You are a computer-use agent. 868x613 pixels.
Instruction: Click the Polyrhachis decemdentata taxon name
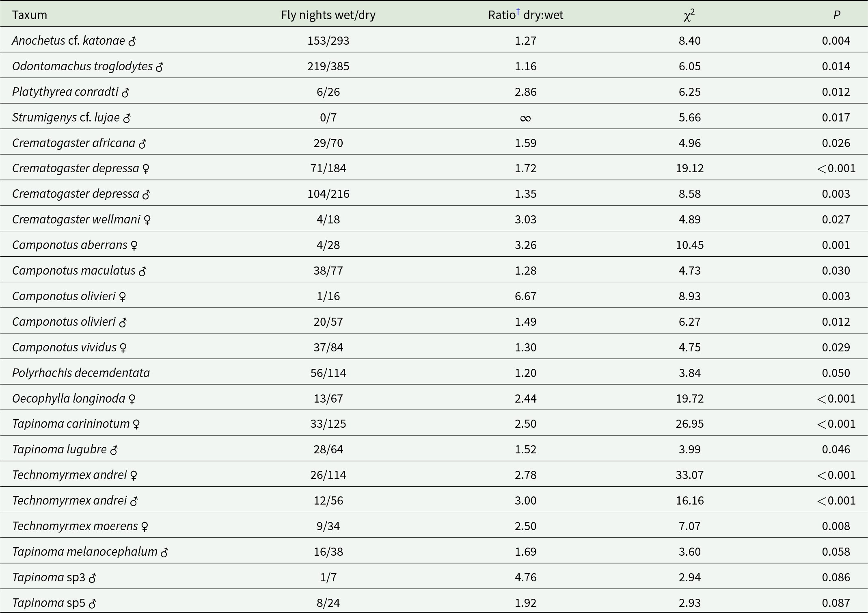pyautogui.click(x=81, y=373)
